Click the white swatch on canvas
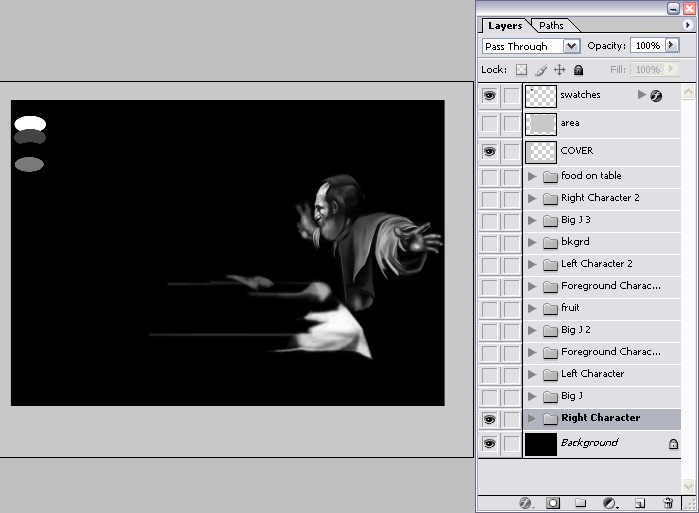 point(30,124)
